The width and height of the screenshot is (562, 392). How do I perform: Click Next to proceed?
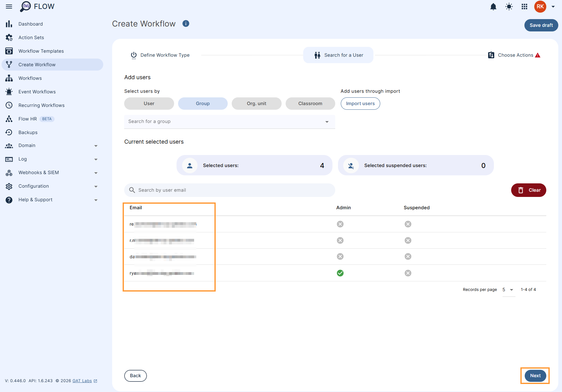536,376
